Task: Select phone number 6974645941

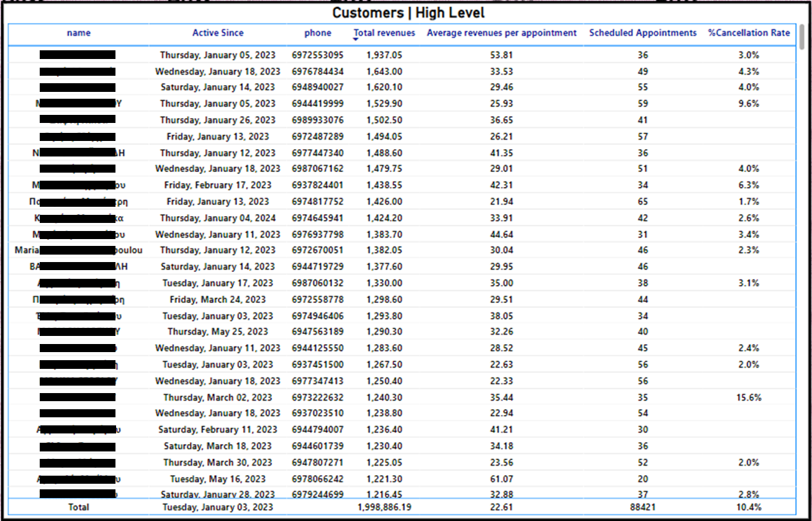Action: 317,218
